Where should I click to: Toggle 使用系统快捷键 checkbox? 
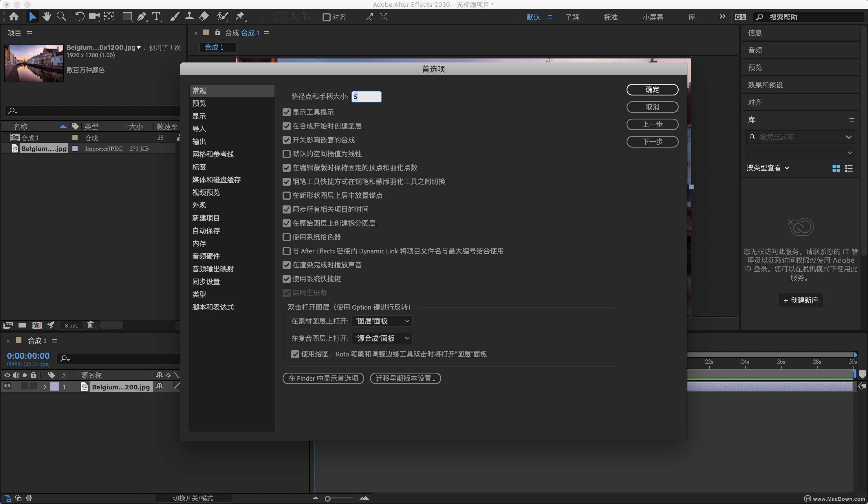tap(286, 279)
